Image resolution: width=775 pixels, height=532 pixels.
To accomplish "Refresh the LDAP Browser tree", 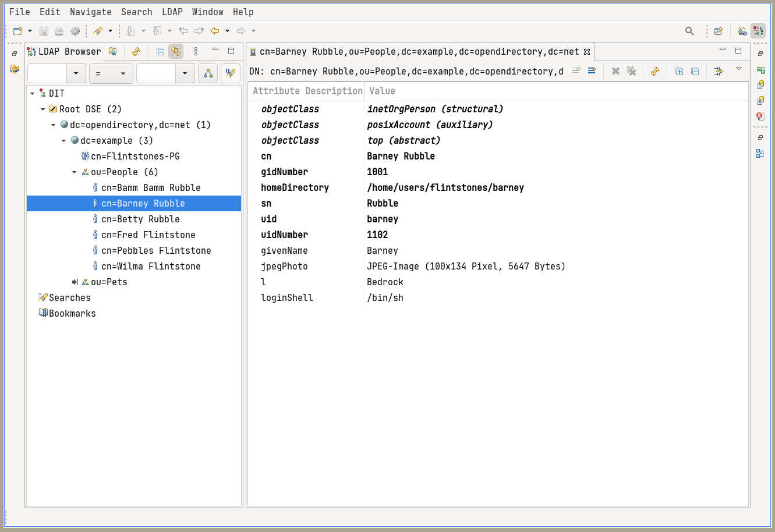I will (136, 51).
